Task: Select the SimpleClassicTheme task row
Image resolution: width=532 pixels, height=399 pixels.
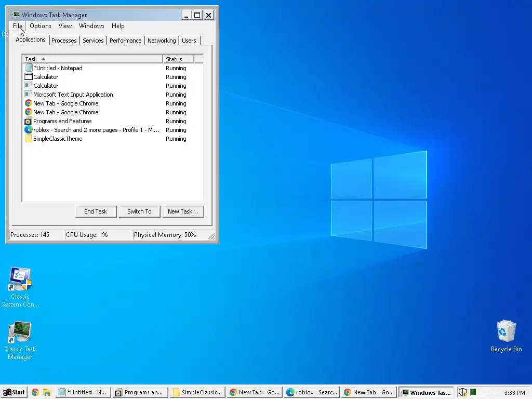Action: 113,138
